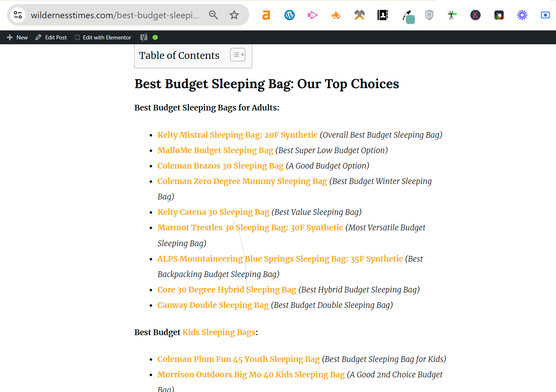Open the pink arrow extension icon
This screenshot has height=392, width=556.
[312, 15]
